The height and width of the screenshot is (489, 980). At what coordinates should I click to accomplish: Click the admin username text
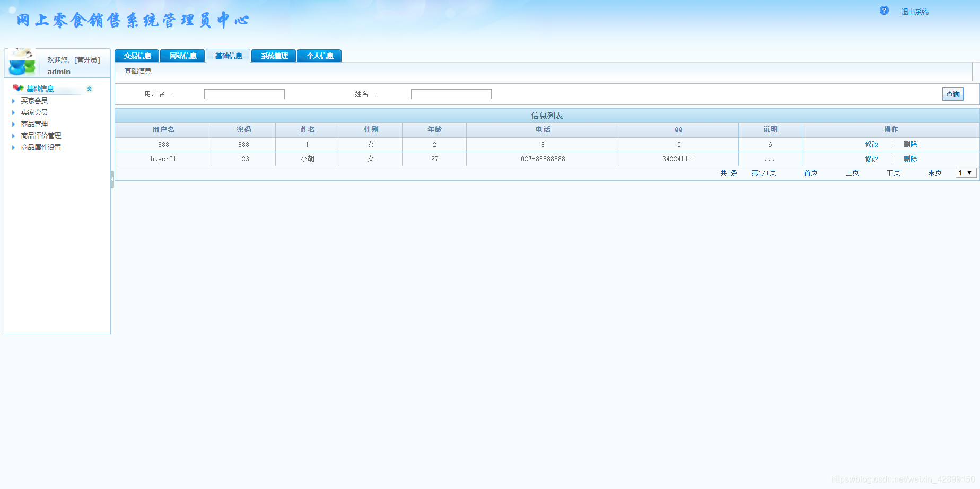coord(59,72)
